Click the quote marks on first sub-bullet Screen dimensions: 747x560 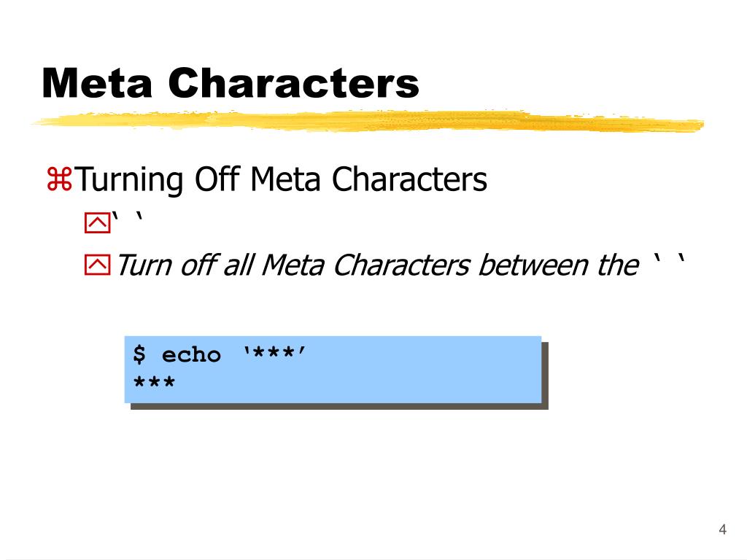127,217
